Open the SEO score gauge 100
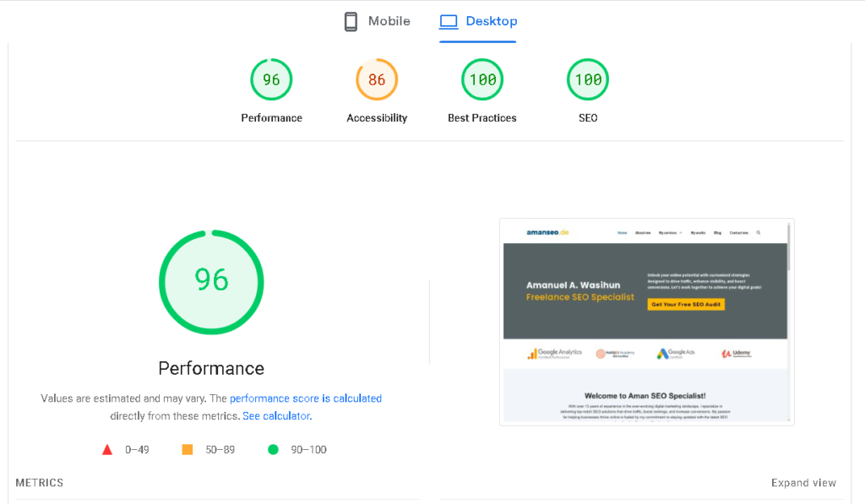Screen dimensions: 865x504 (x=588, y=79)
